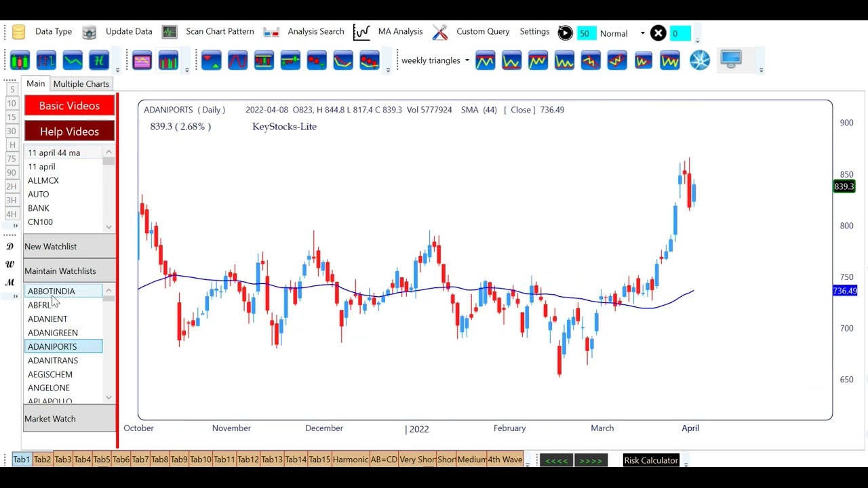
Task: Click the Data Type database icon
Action: [19, 32]
